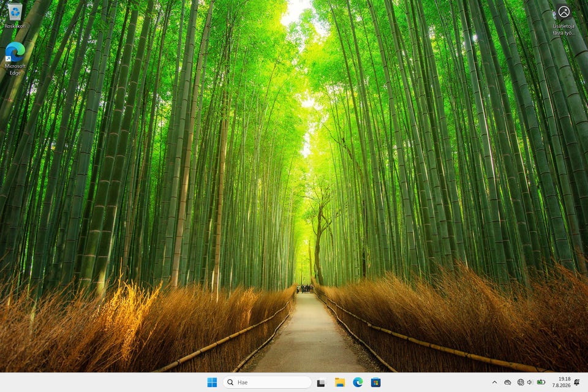588x392 pixels.
Task: Open the clock showing 19.18 7.8.2026
Action: tap(561, 382)
